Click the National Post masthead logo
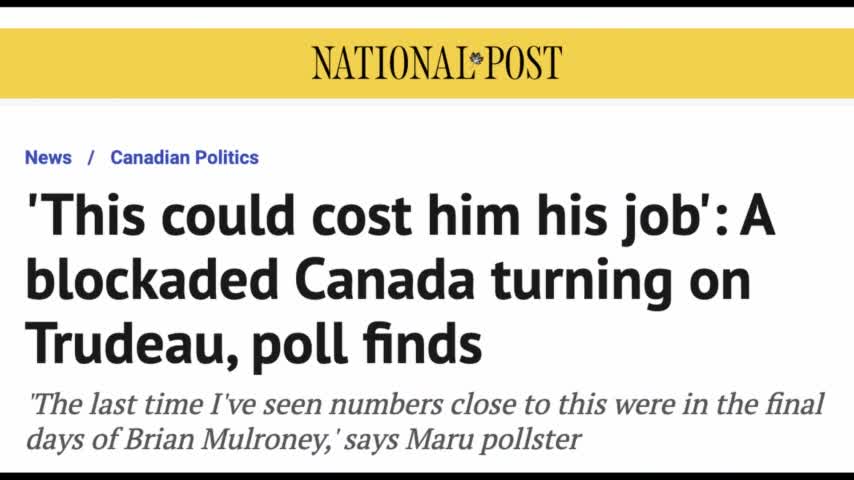The image size is (854, 480). [437, 63]
